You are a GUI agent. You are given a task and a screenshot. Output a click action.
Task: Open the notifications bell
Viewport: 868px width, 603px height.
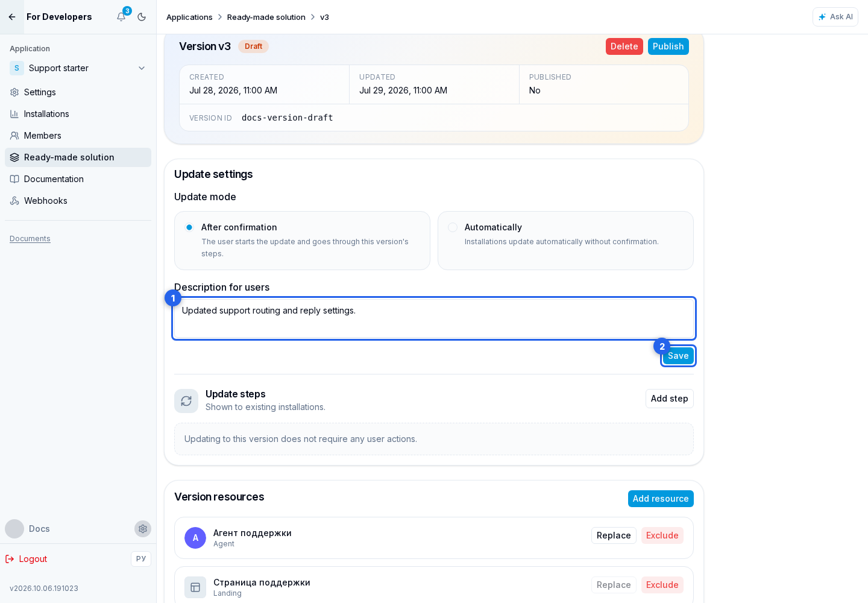121,17
